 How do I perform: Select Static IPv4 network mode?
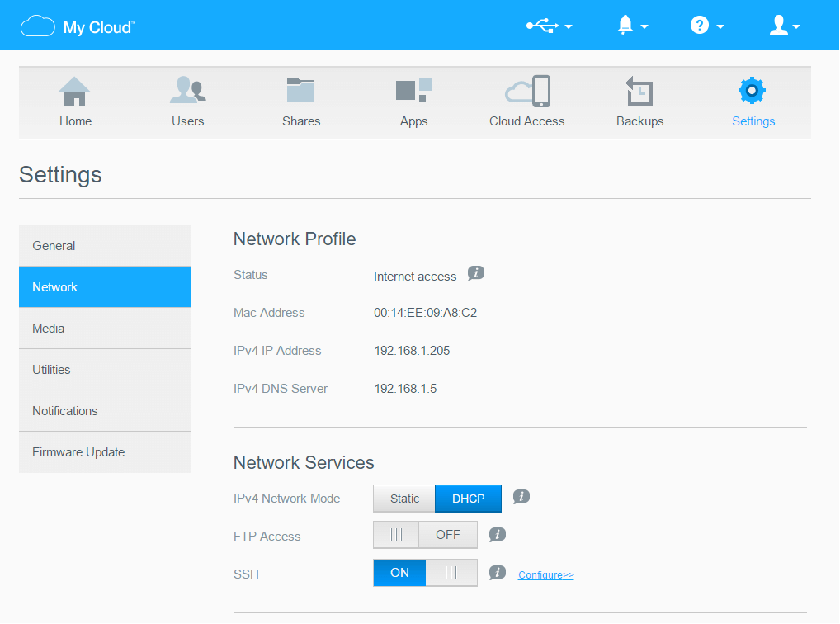[404, 499]
